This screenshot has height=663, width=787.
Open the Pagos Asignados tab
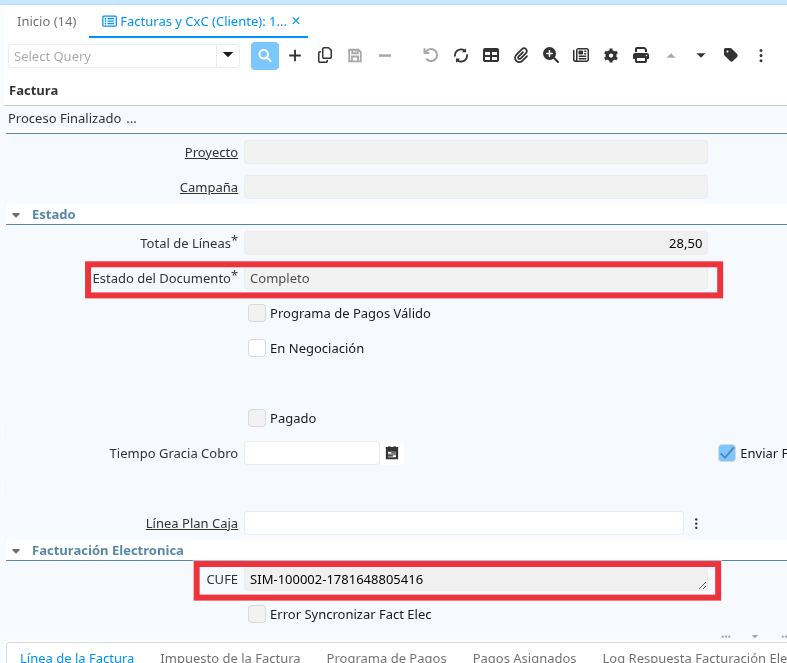[x=524, y=657]
